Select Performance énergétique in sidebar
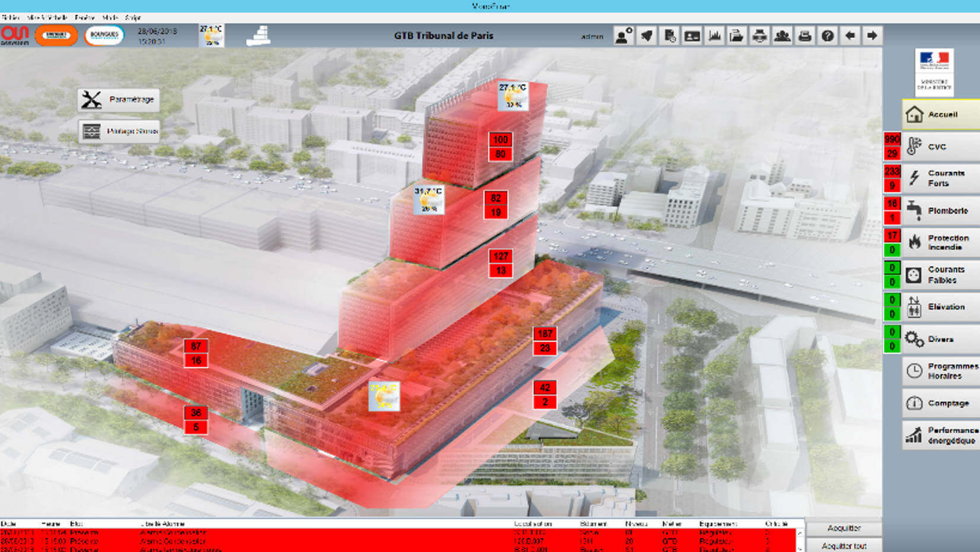The width and height of the screenshot is (980, 552). (x=940, y=435)
